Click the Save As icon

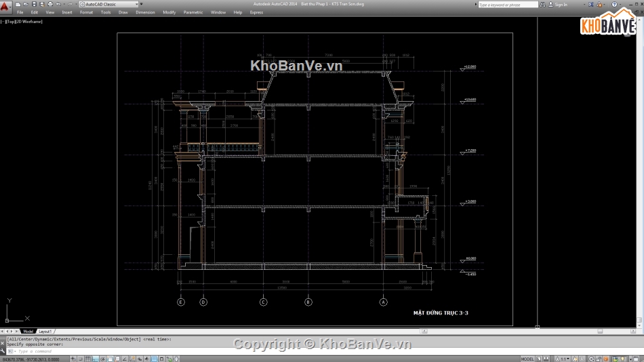click(x=42, y=4)
